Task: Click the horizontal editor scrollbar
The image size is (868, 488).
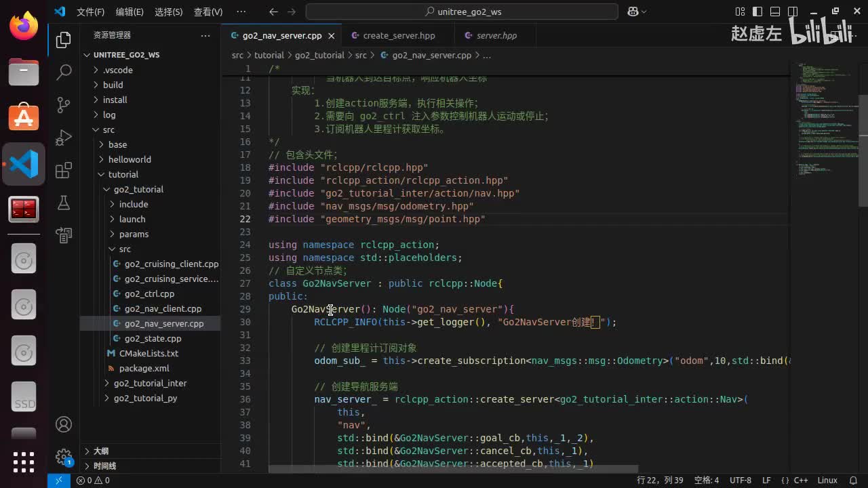Action: [453, 469]
